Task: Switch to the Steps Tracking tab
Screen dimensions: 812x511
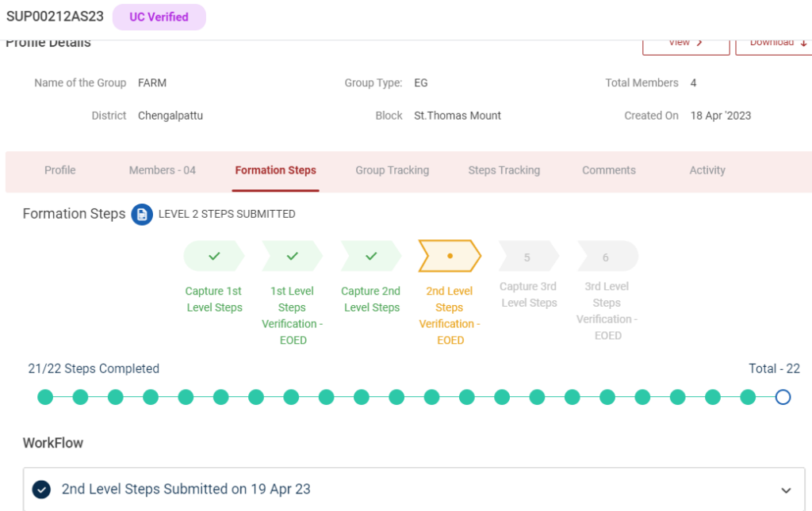Action: point(504,170)
